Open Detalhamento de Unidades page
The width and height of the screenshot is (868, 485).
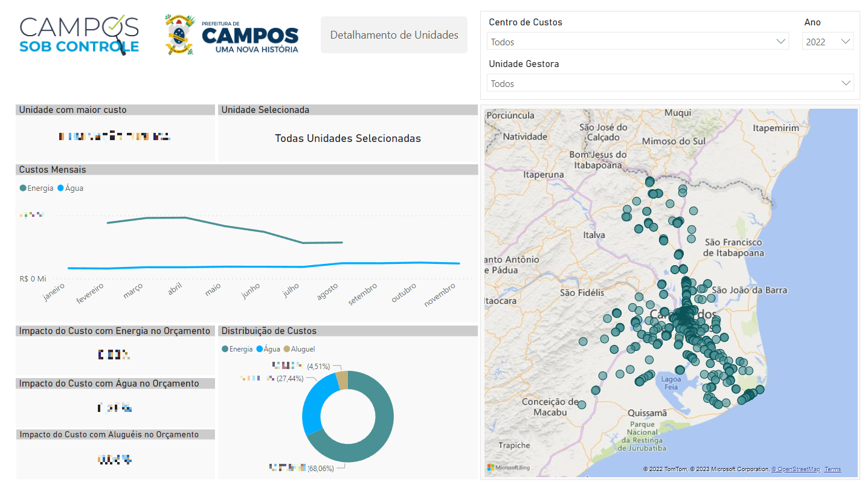394,35
